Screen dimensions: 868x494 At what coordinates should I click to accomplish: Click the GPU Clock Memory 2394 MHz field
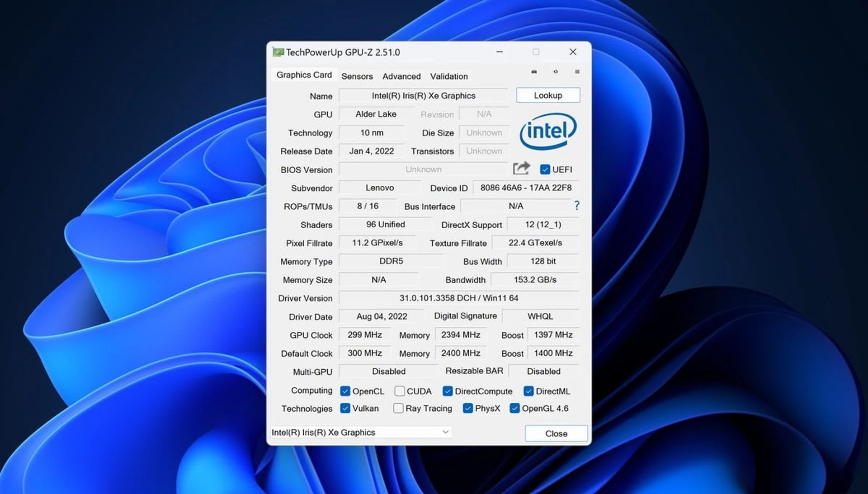(x=460, y=335)
